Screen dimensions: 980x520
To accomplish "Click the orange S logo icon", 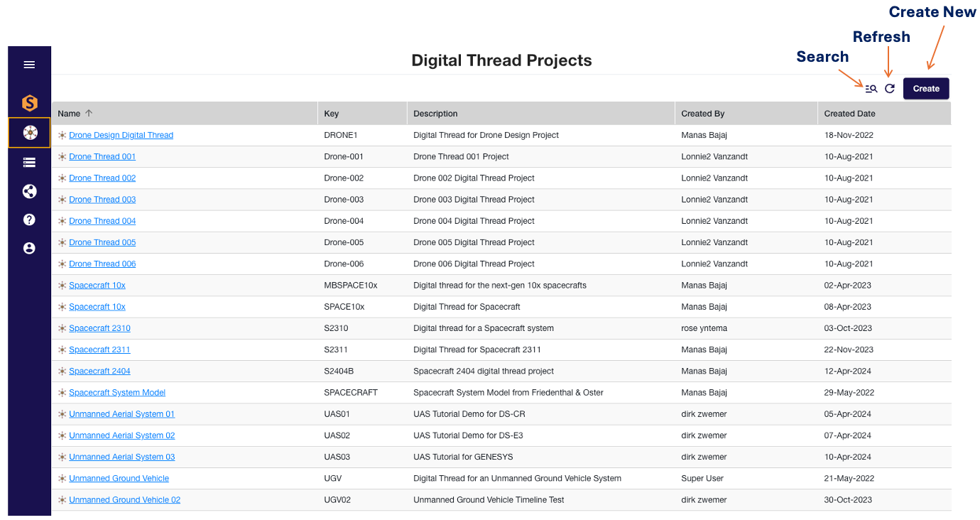I will tap(29, 104).
